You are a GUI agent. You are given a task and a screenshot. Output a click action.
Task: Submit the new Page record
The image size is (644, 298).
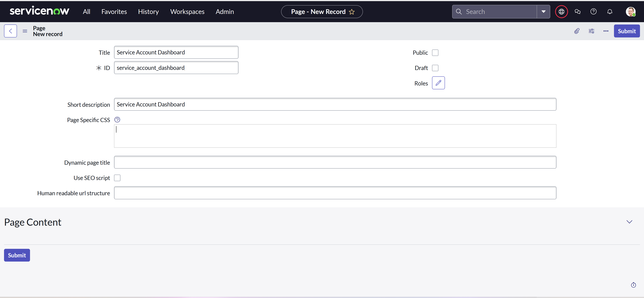coord(627,31)
